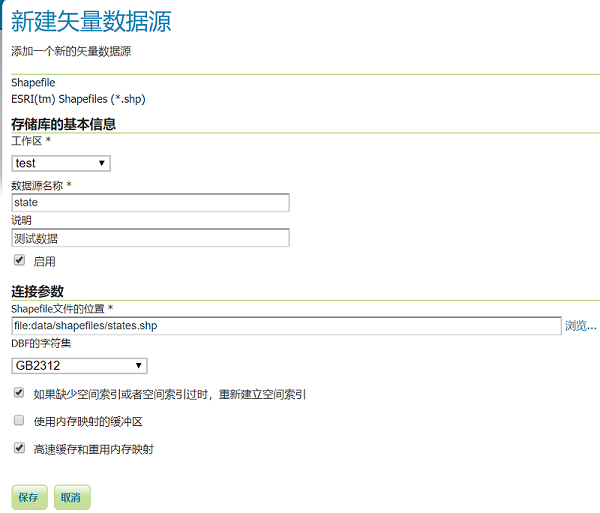Open the 浏览... file browser link
Screen dimensions: 600x513
tap(580, 326)
